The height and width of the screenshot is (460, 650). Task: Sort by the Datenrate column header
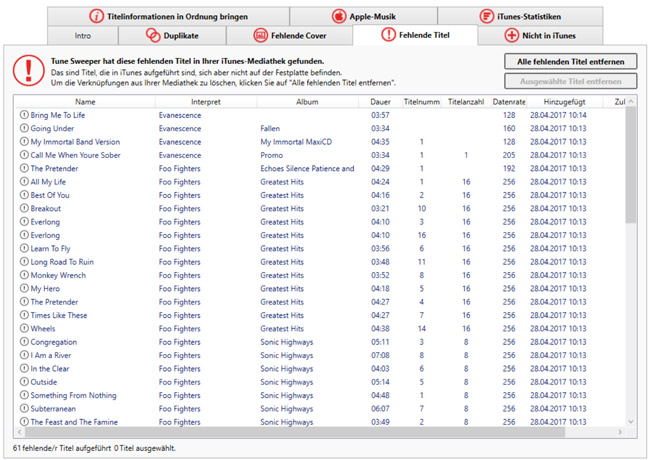point(509,102)
